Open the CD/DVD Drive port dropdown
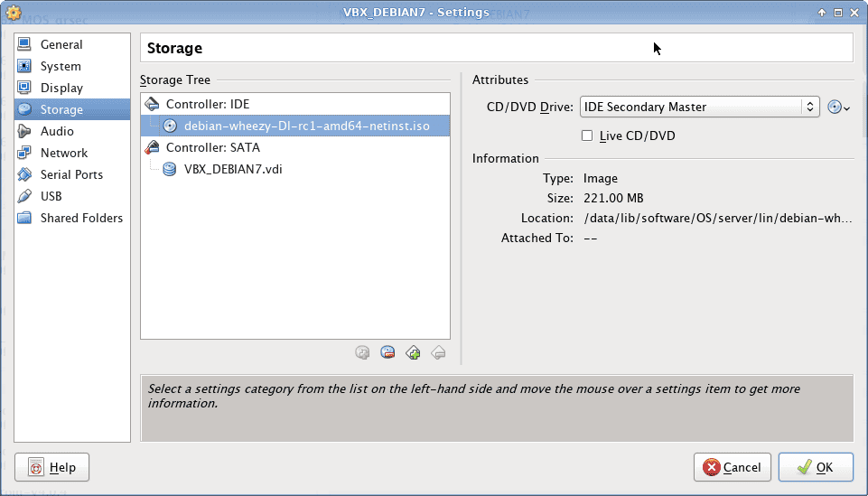 pos(699,107)
